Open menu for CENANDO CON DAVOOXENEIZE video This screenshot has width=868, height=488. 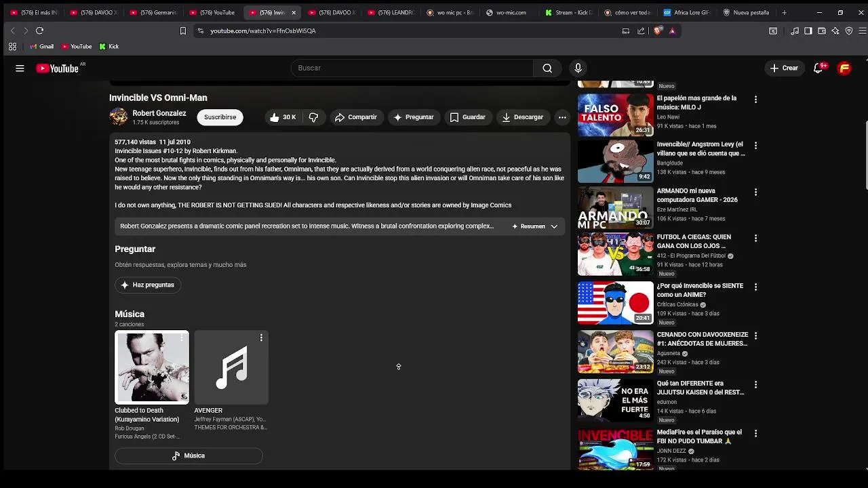point(755,335)
